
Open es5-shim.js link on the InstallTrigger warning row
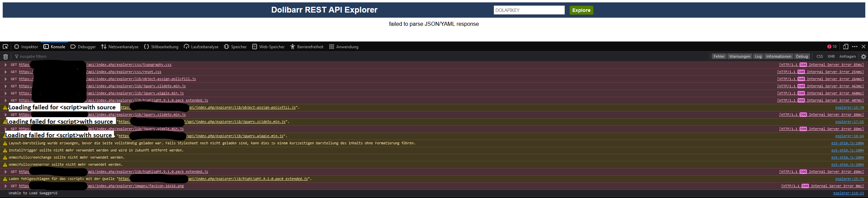coord(847,150)
